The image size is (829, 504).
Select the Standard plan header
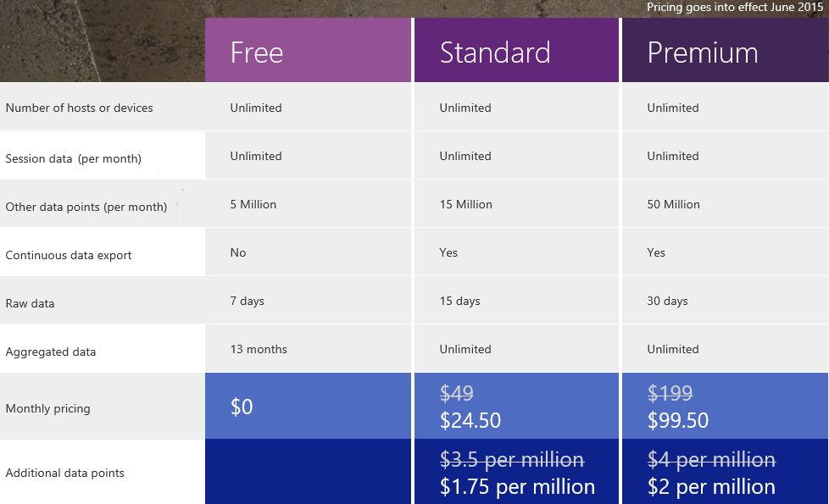tap(495, 53)
